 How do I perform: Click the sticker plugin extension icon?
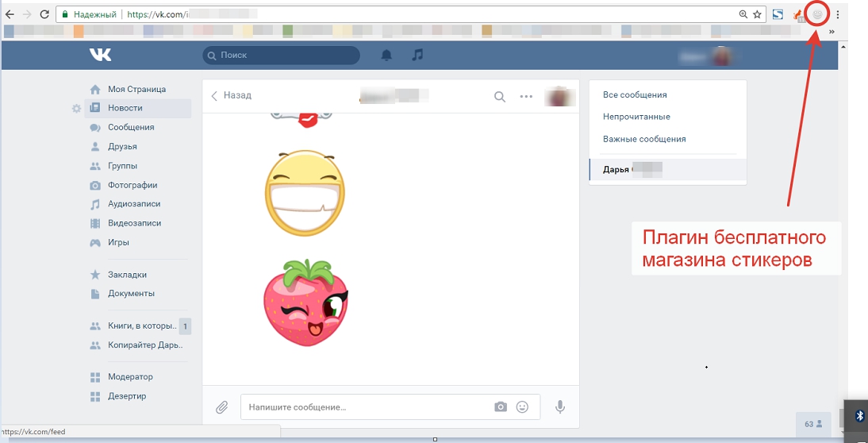tap(817, 14)
